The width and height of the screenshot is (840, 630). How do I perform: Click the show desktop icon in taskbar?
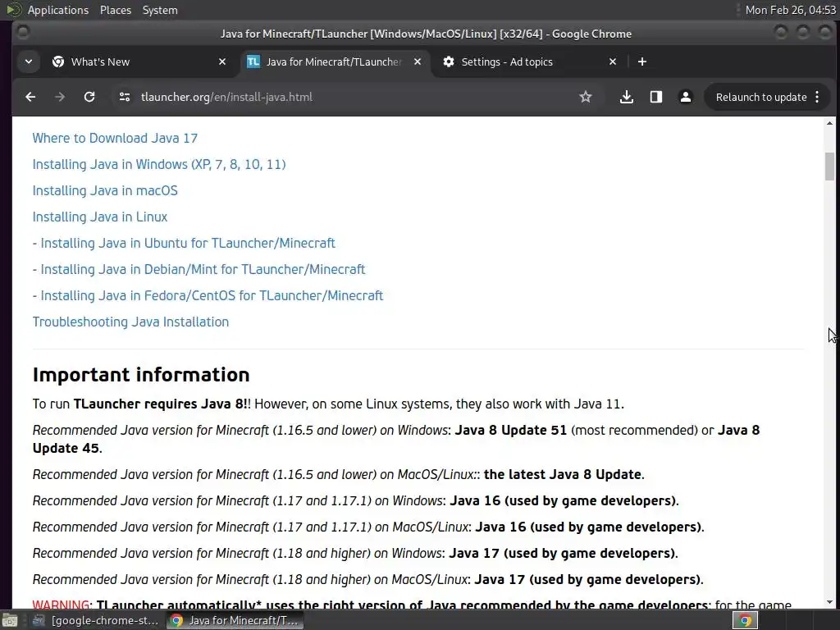point(10,621)
